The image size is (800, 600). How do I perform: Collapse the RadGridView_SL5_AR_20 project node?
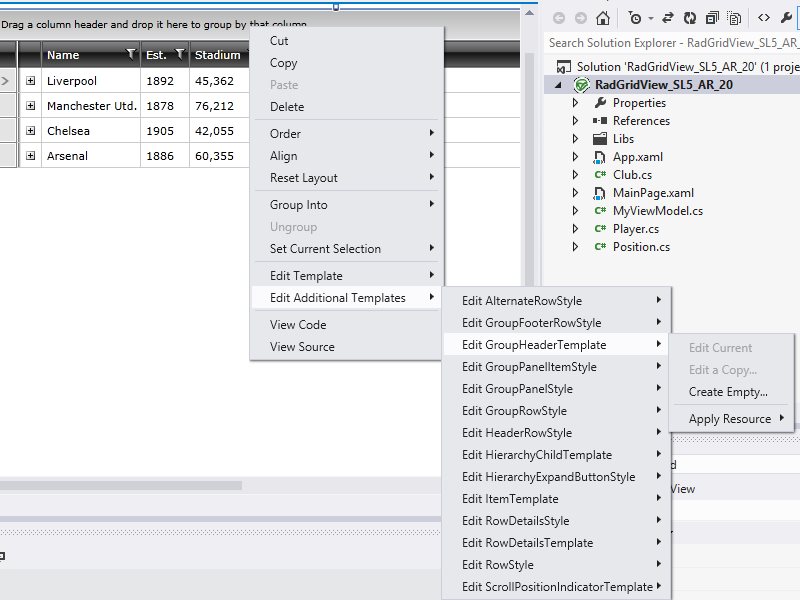[x=559, y=85]
